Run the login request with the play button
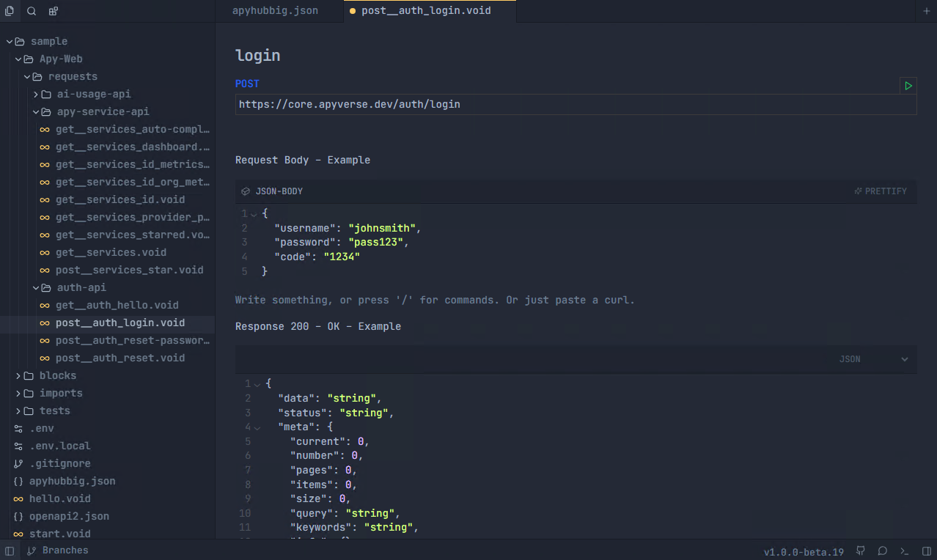This screenshot has width=937, height=560. (x=908, y=86)
